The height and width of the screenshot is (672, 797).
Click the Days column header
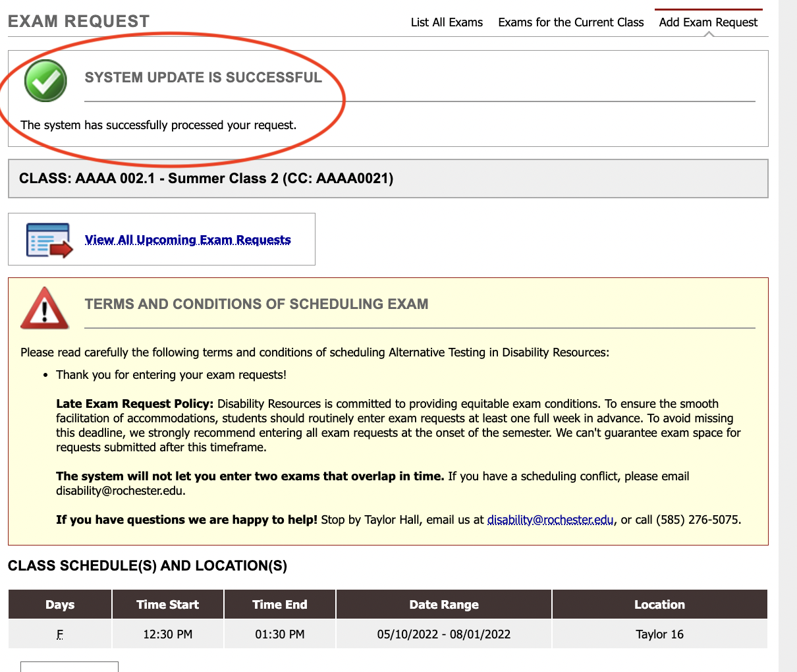pyautogui.click(x=60, y=604)
